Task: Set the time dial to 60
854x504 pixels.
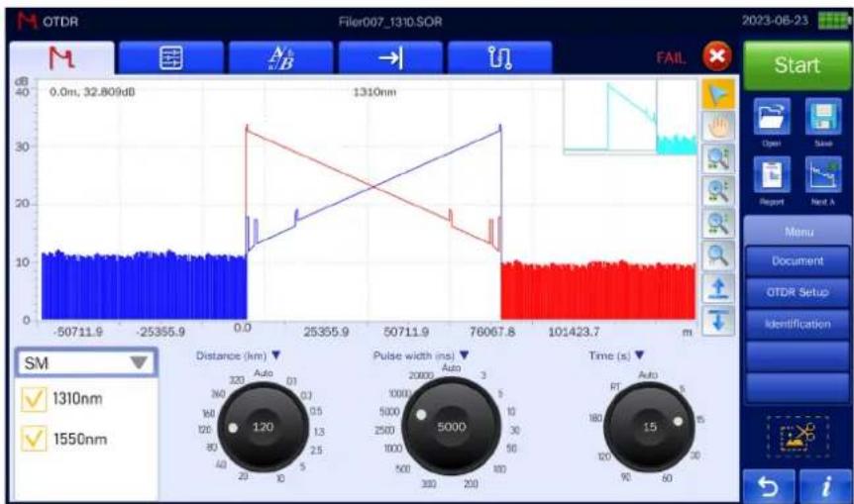Action: coord(667,478)
